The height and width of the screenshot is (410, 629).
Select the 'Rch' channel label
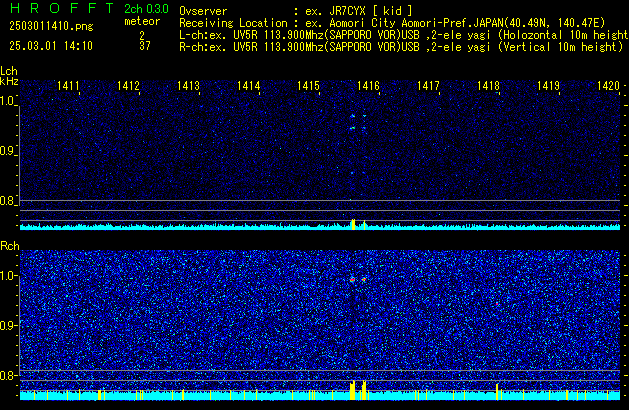coord(10,246)
